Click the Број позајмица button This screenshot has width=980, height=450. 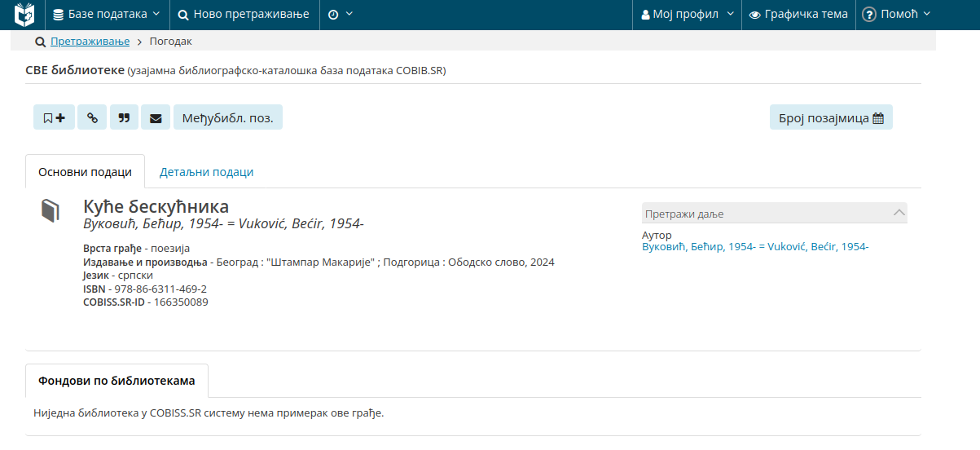(x=830, y=117)
